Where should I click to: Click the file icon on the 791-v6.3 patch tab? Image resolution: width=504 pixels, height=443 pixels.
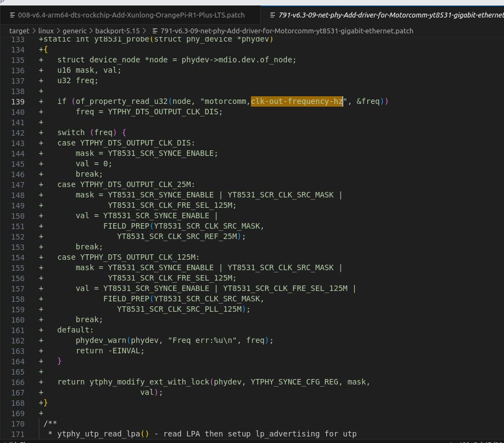pos(272,15)
